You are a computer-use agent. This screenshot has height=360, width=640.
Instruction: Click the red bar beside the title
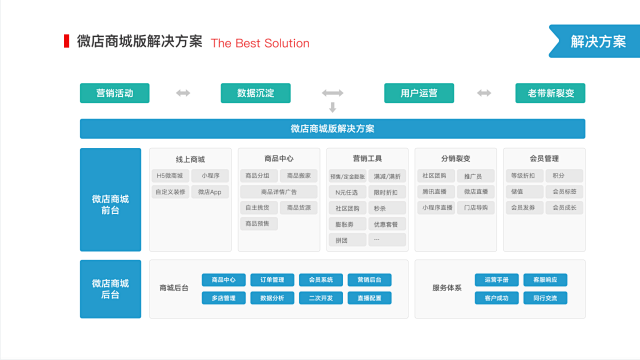tap(67, 41)
